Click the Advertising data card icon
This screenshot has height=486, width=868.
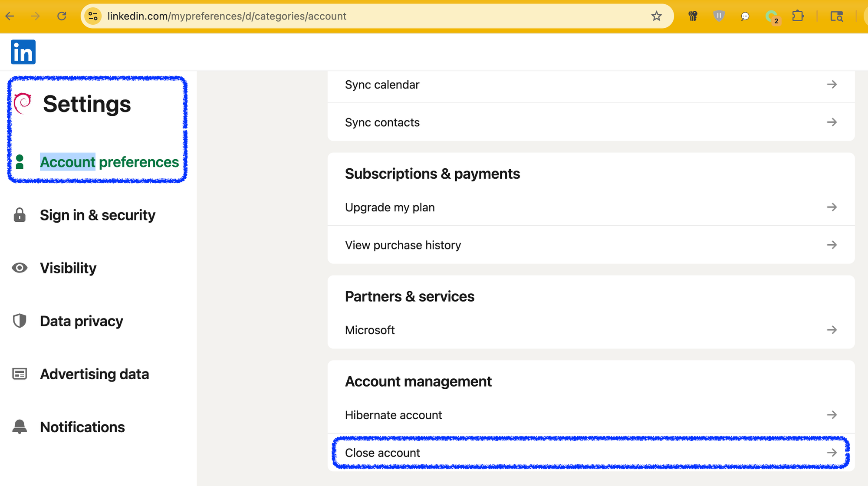(20, 374)
